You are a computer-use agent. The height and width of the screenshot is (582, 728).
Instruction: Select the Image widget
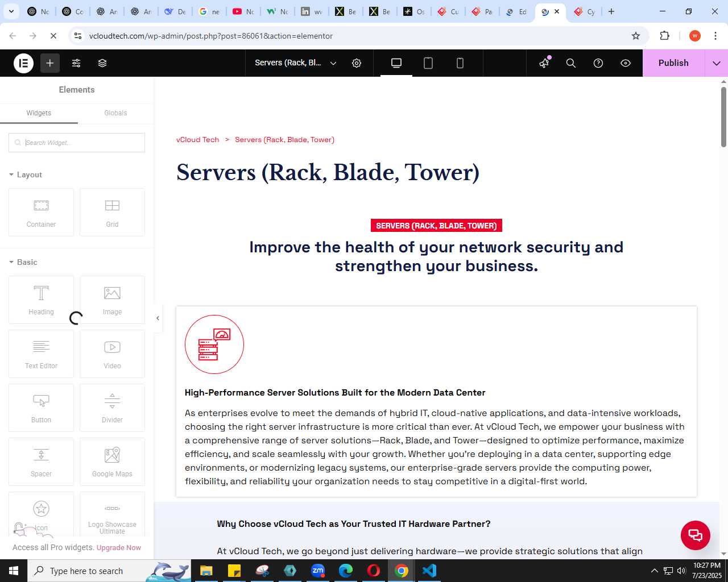tap(112, 300)
